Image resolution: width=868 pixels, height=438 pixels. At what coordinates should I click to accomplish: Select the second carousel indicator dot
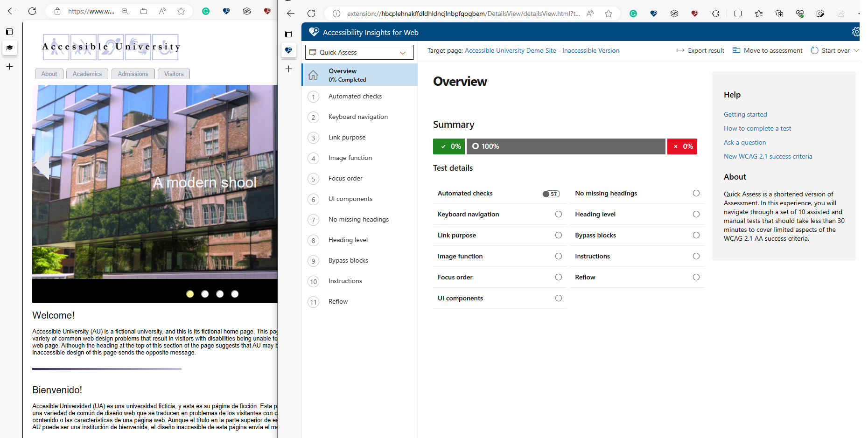pyautogui.click(x=205, y=294)
